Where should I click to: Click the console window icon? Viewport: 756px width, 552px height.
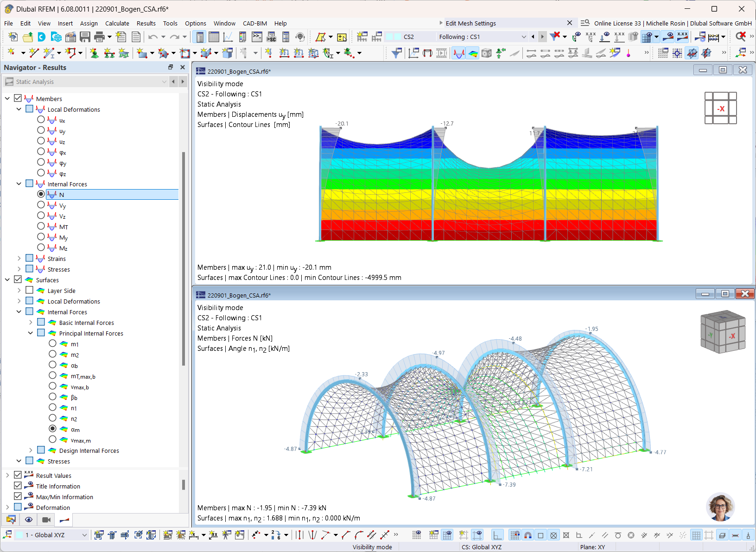(x=257, y=37)
